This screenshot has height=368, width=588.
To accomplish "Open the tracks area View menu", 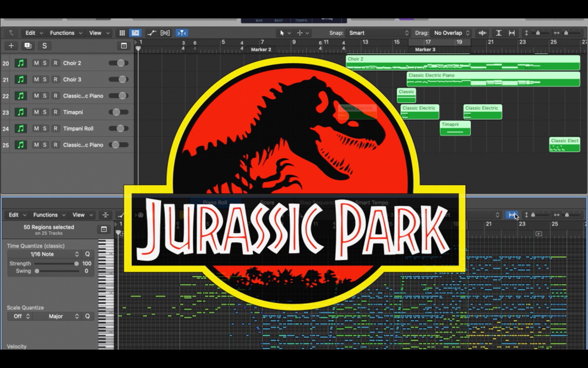I will pos(99,33).
